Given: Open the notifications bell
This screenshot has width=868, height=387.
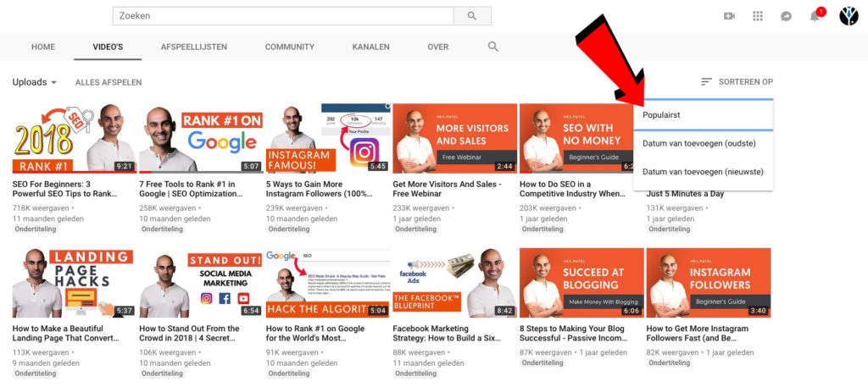Looking at the screenshot, I should [x=815, y=17].
